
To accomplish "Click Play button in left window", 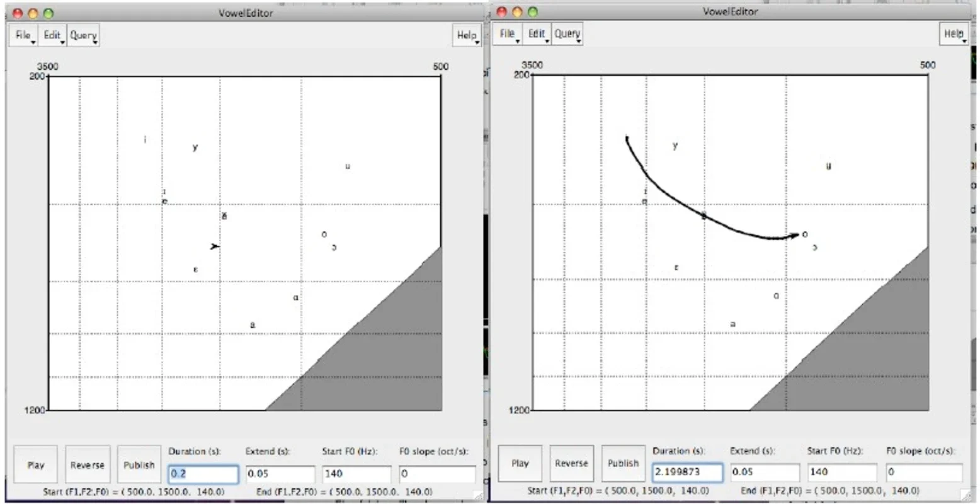I will (x=36, y=465).
